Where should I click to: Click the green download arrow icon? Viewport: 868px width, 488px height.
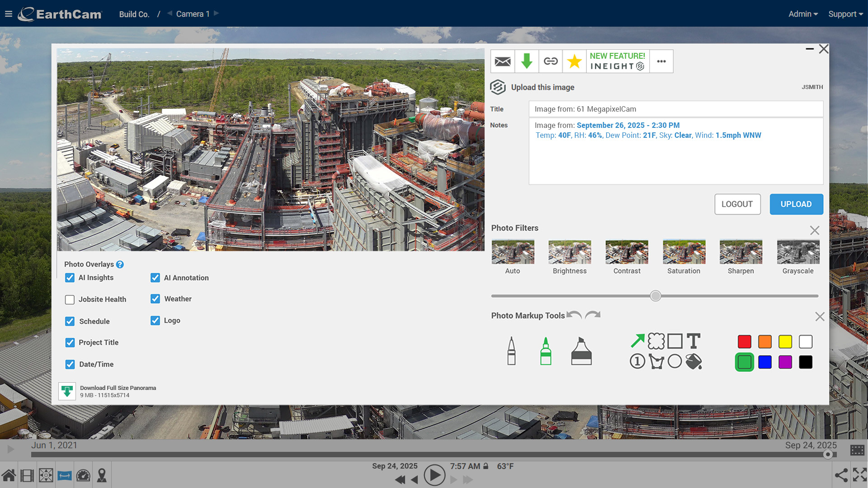pyautogui.click(x=526, y=61)
